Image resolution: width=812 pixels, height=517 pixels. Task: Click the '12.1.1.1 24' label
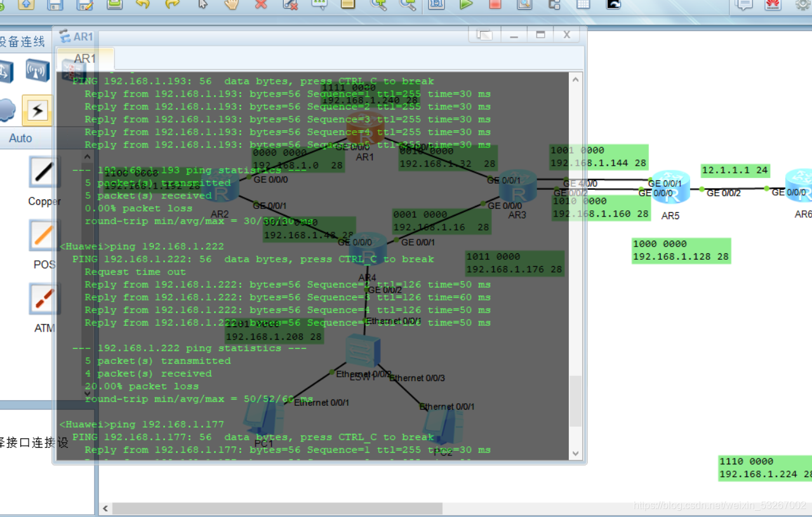coord(735,170)
